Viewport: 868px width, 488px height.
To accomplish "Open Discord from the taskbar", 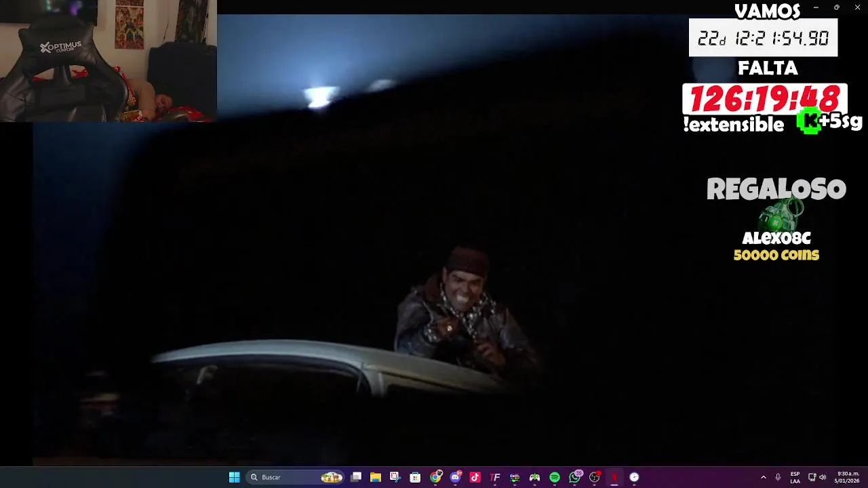I will click(x=455, y=477).
